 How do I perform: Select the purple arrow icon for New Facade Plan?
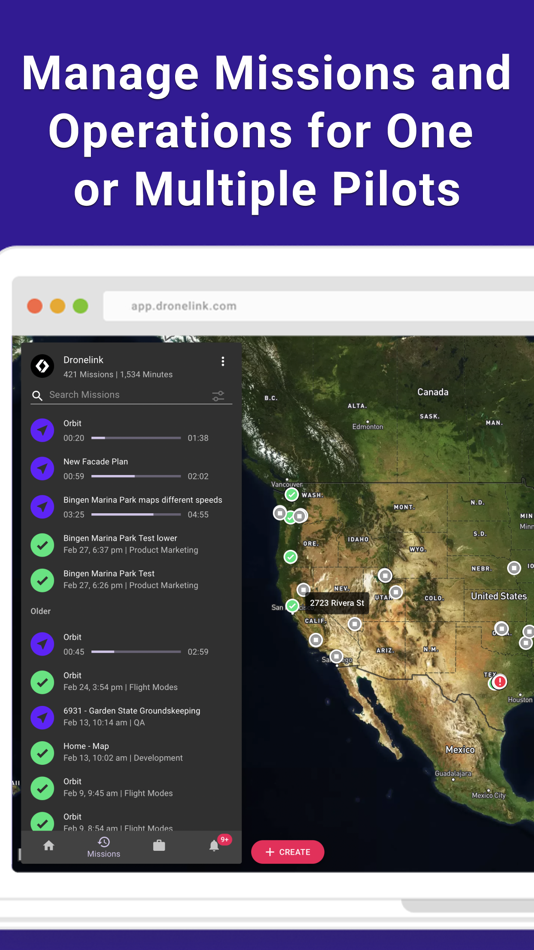tap(42, 468)
